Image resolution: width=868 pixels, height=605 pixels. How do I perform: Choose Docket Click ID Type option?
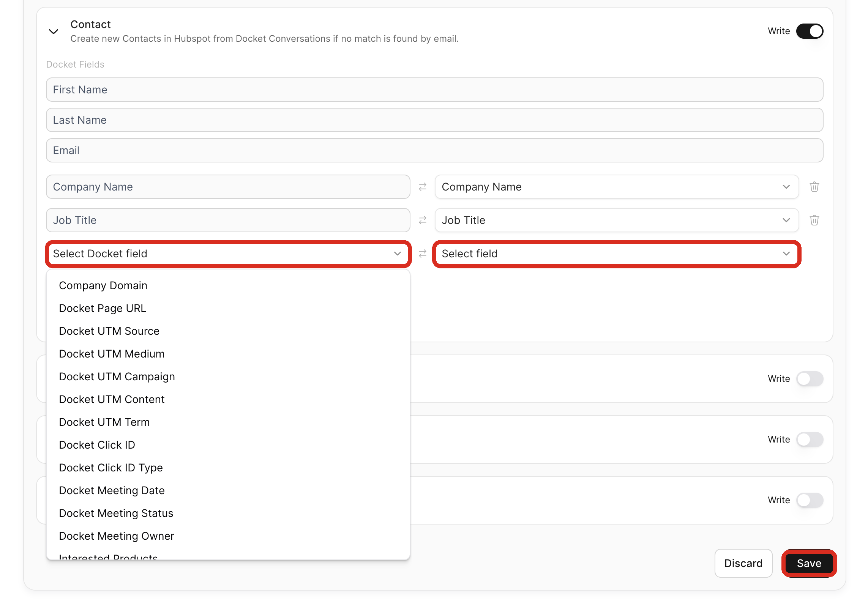pyautogui.click(x=228, y=468)
